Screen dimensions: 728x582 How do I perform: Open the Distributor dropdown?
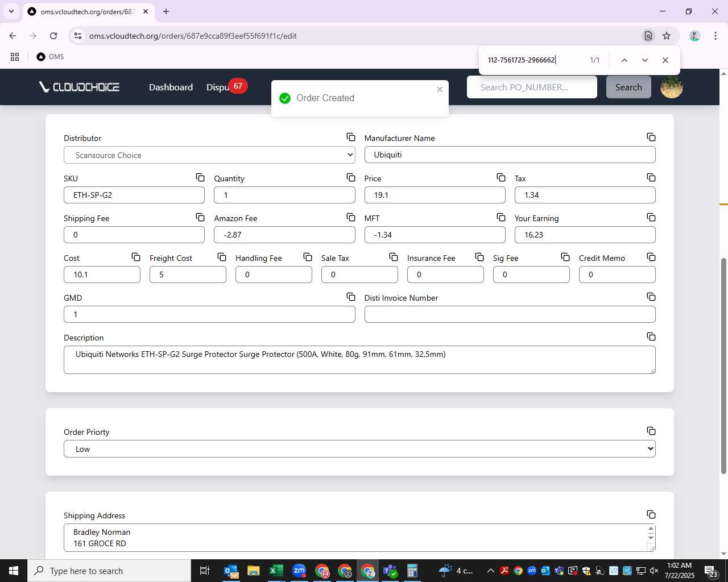click(x=209, y=155)
